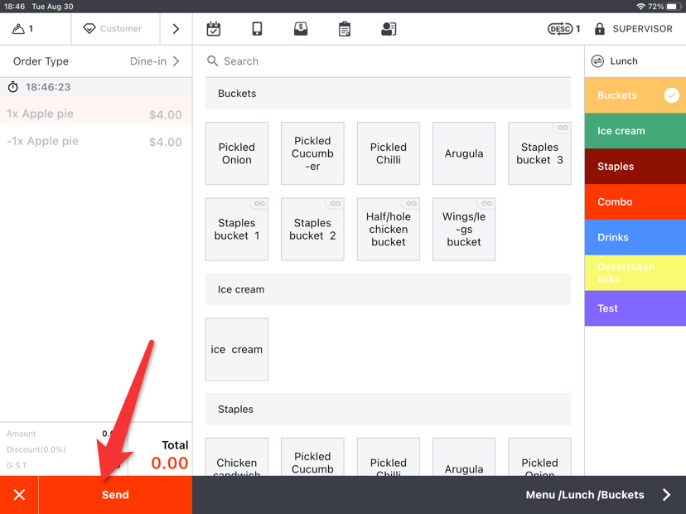Expand the Menu/Lunch/Buckets breadcrumb arrow
Screen dimensions: 686x514
tap(667, 495)
